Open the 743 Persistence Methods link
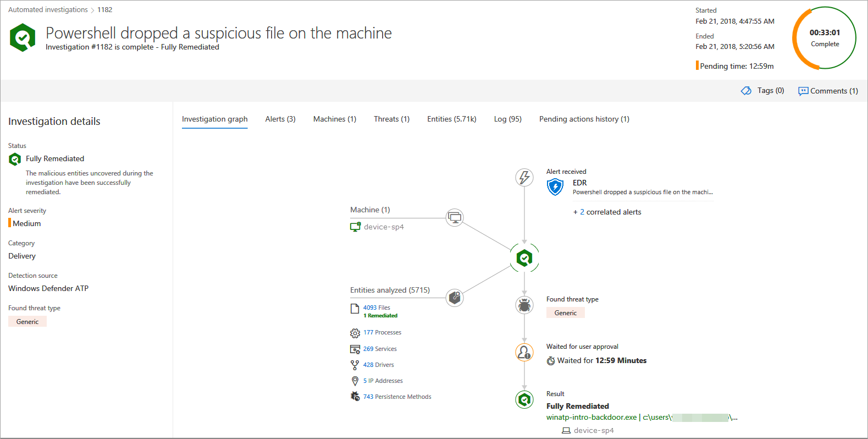 coord(397,397)
